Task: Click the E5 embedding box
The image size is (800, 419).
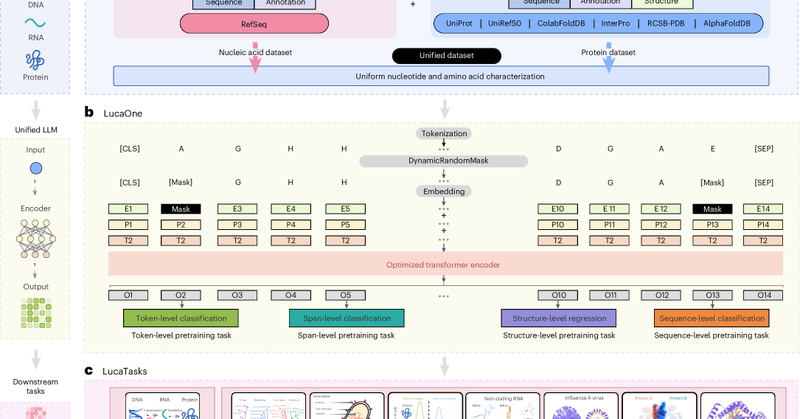Action: click(345, 209)
